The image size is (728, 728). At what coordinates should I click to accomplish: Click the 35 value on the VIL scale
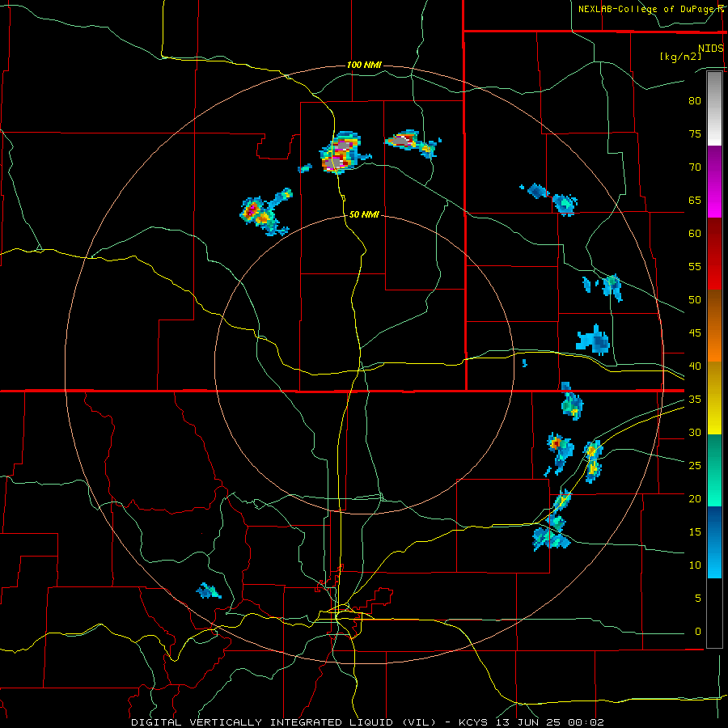[695, 400]
